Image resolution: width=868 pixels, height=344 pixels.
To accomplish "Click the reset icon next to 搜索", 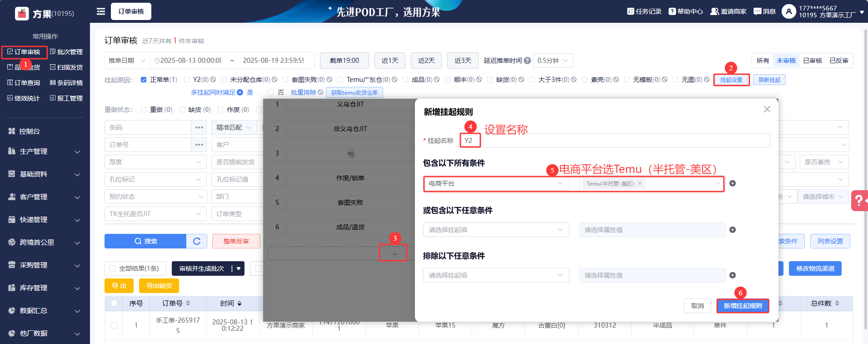I will (x=197, y=241).
